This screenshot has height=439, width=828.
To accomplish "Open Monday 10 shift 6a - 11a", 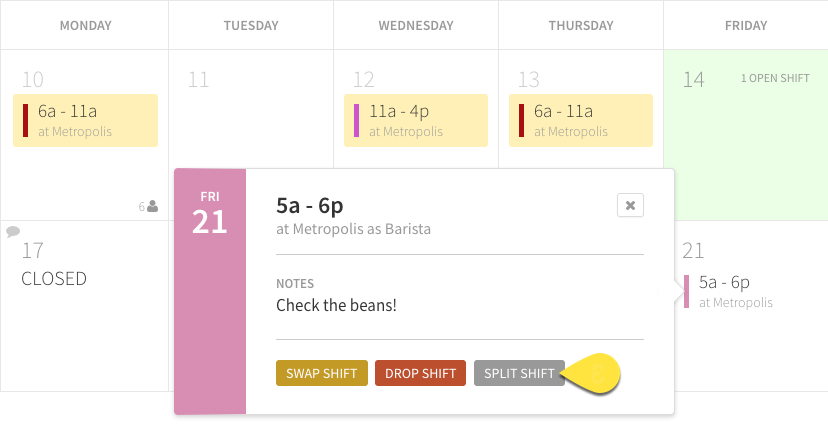I will click(x=86, y=120).
